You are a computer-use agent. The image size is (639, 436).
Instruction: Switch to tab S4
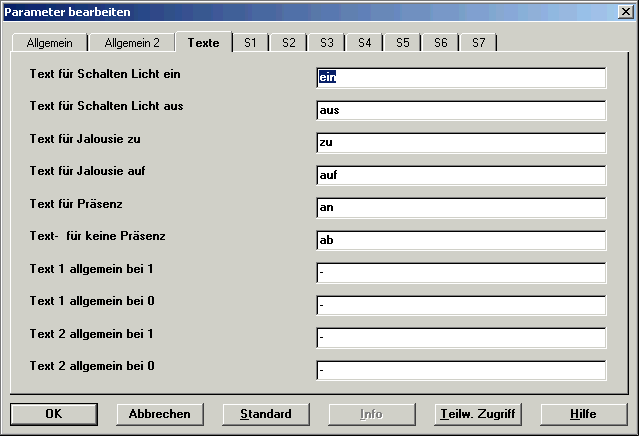tap(364, 43)
